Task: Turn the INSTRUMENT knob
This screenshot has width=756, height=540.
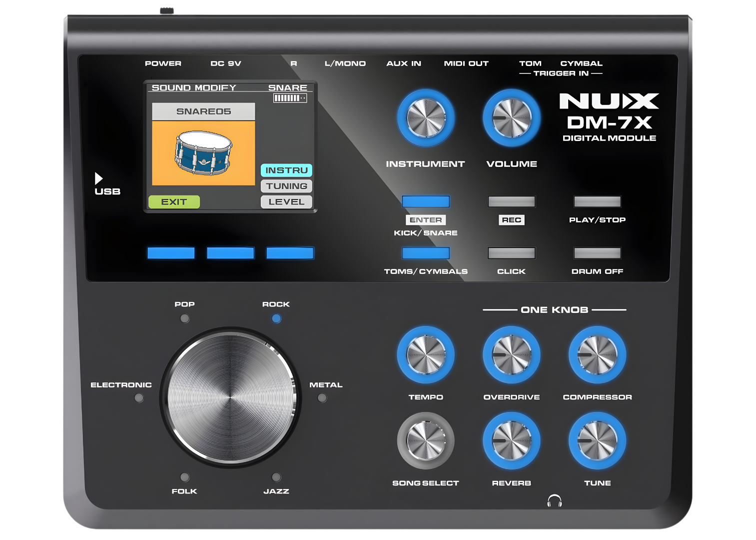Action: (x=426, y=118)
